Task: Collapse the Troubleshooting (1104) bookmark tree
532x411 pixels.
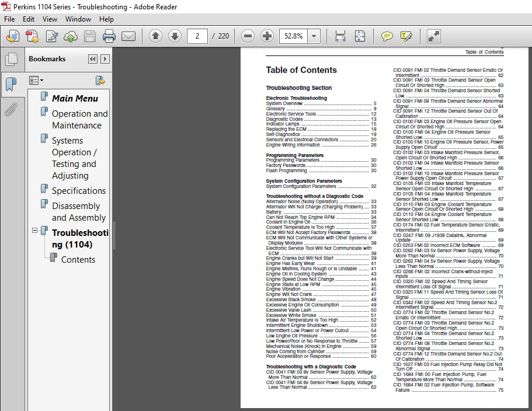Action: pyautogui.click(x=34, y=230)
